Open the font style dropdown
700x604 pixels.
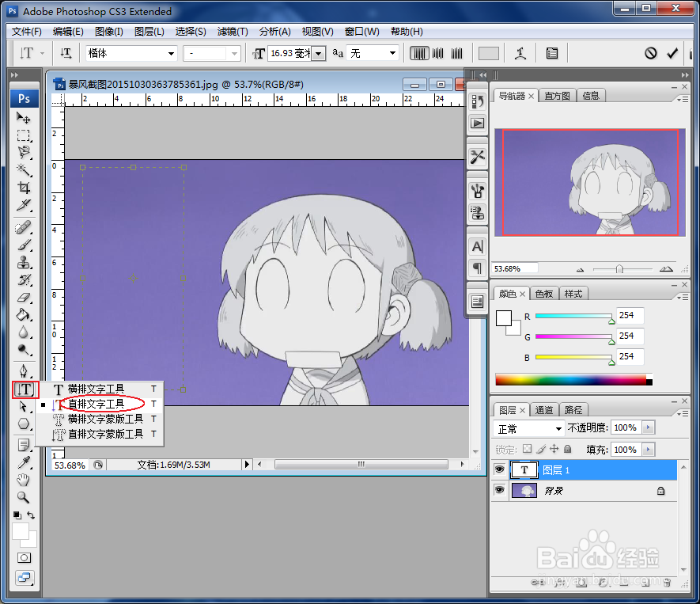(x=234, y=54)
